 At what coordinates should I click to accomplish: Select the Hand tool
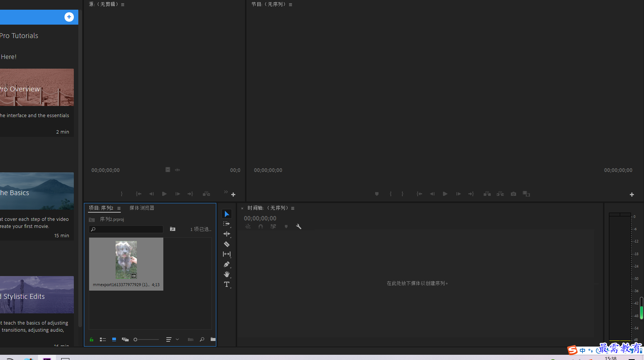click(x=227, y=274)
